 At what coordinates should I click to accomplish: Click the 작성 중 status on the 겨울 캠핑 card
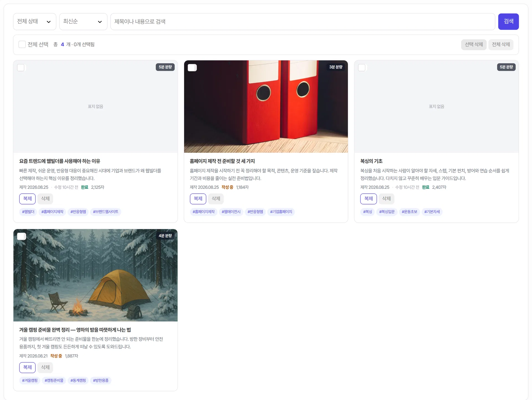click(x=56, y=356)
